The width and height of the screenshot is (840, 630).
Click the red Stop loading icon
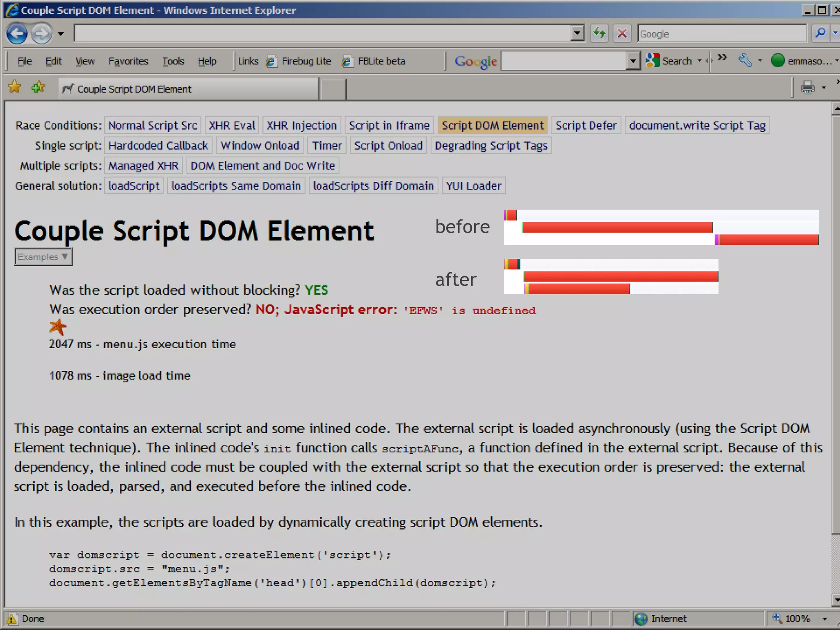click(622, 33)
